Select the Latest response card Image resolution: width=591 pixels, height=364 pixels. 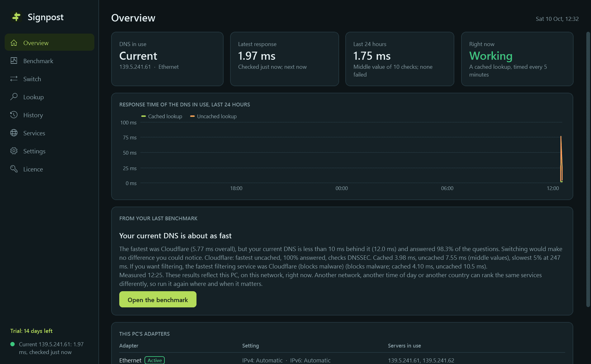point(284,59)
